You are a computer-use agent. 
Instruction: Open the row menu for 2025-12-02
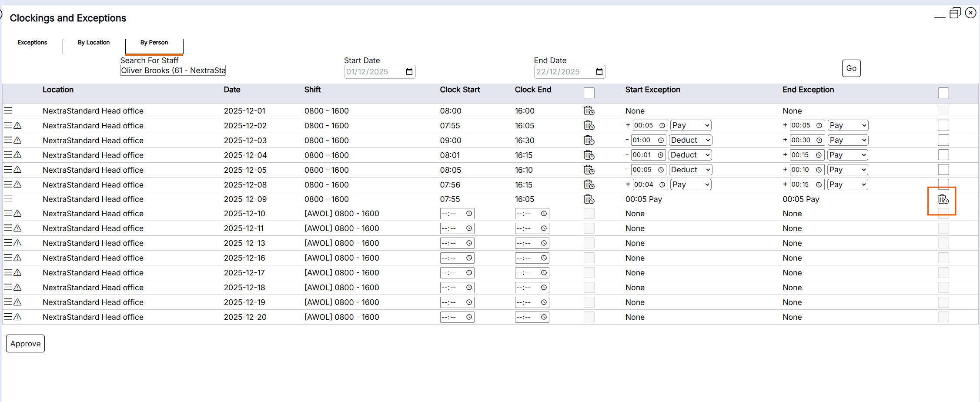pos(8,125)
